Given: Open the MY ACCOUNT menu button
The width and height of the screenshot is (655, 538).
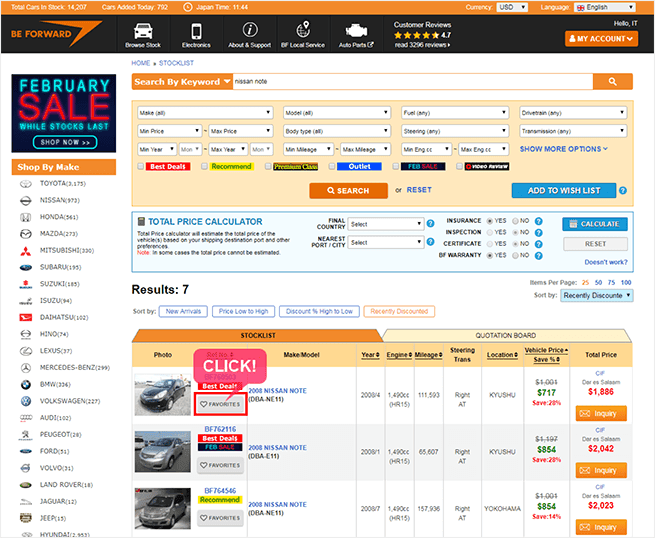Looking at the screenshot, I should tap(601, 39).
